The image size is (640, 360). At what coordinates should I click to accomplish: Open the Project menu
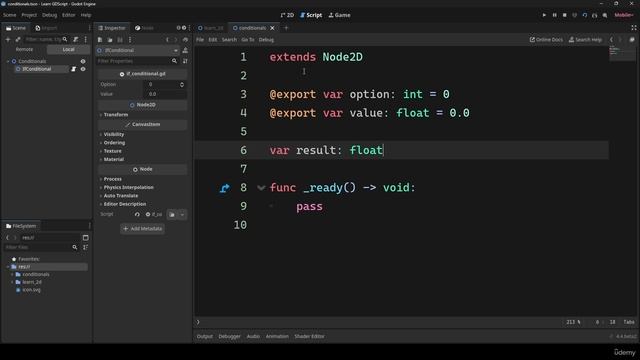click(x=29, y=15)
